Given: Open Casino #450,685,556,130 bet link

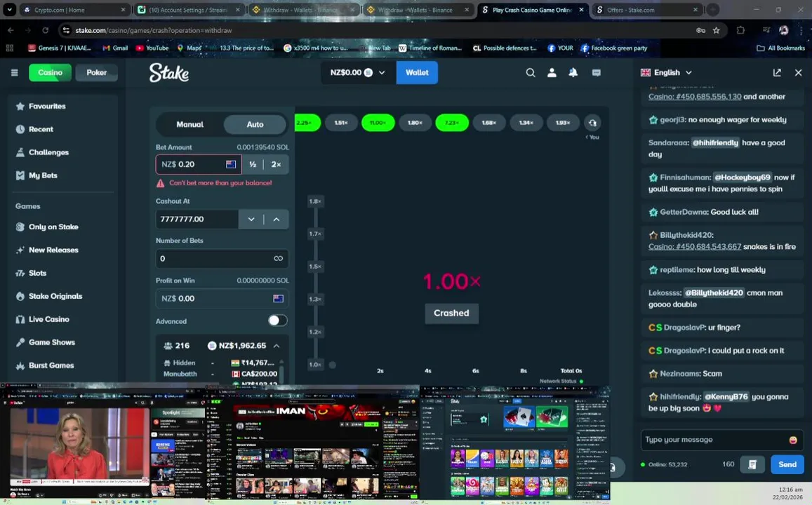Looking at the screenshot, I should point(695,97).
